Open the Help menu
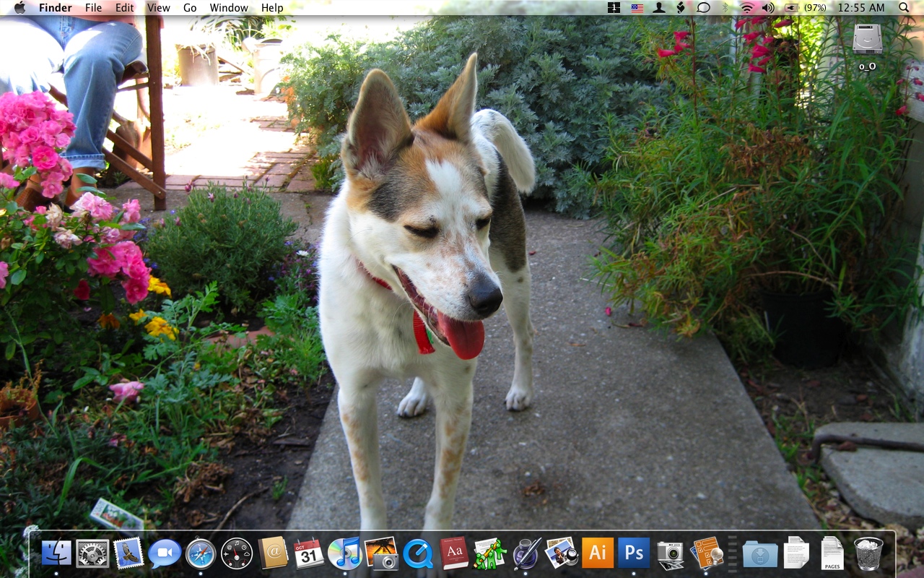 pyautogui.click(x=272, y=7)
